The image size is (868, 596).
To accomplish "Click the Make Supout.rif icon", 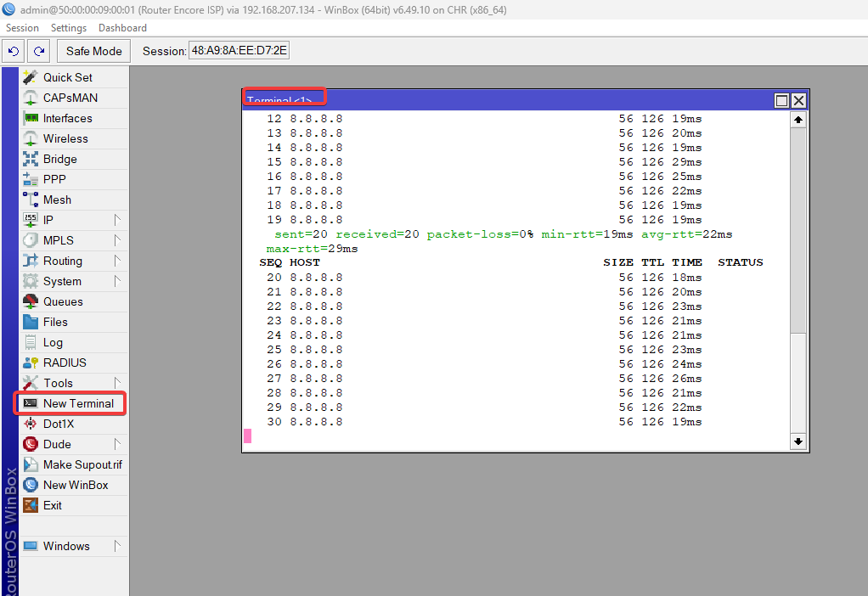I will [31, 464].
